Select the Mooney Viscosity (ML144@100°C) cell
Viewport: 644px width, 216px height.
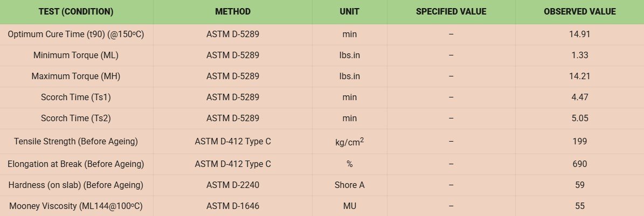76,206
